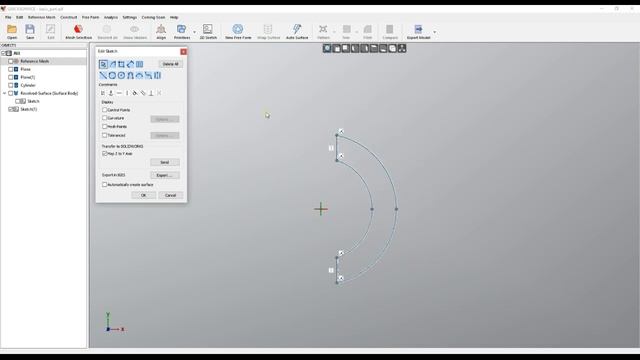The height and width of the screenshot is (360, 640).
Task: Start a 2D Sketch from the toolbar
Action: (x=208, y=31)
